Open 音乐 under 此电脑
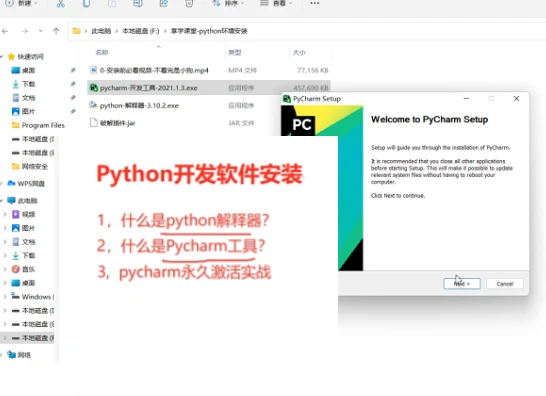Image resolution: width=546 pixels, height=396 pixels. (29, 269)
